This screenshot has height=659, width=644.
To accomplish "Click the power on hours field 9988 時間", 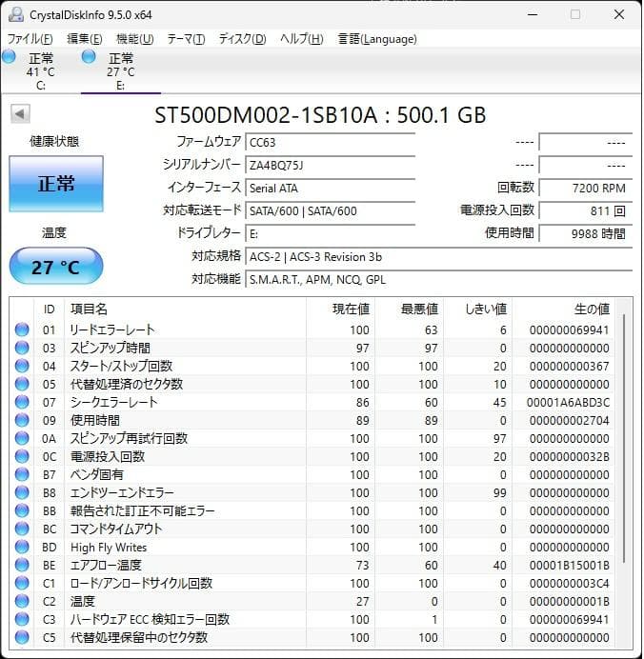I will [x=586, y=233].
